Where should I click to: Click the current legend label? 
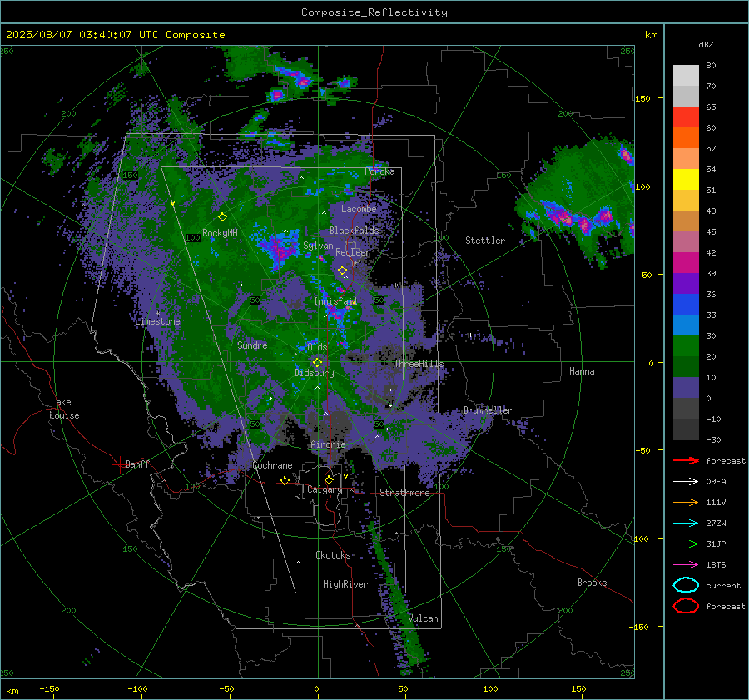pyautogui.click(x=723, y=585)
